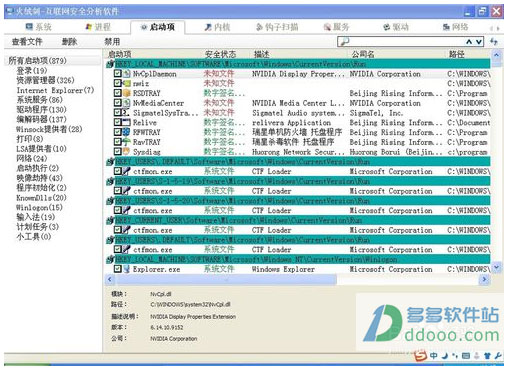Click the list's vertical scrollbar up arrow
510x368 pixels.
pos(496,55)
